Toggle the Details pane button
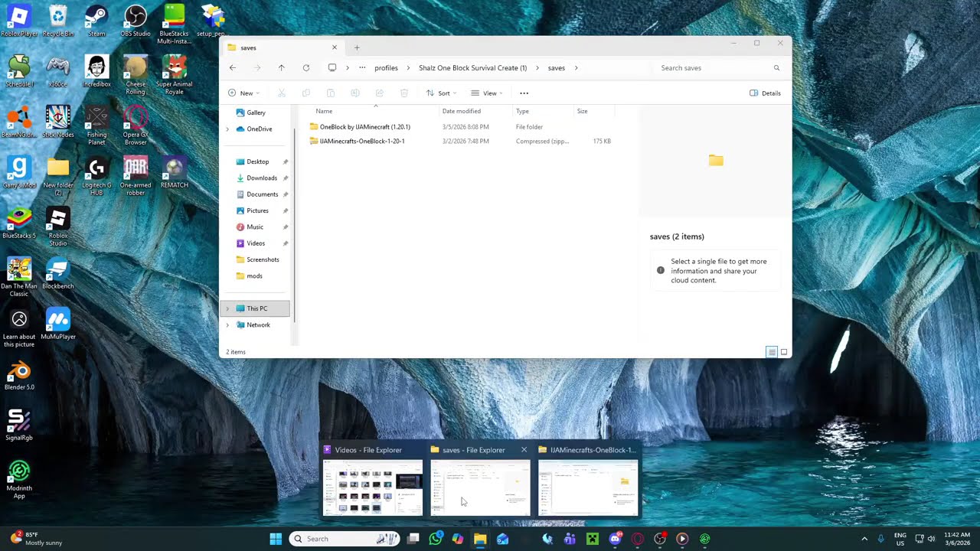The height and width of the screenshot is (551, 980). (765, 93)
